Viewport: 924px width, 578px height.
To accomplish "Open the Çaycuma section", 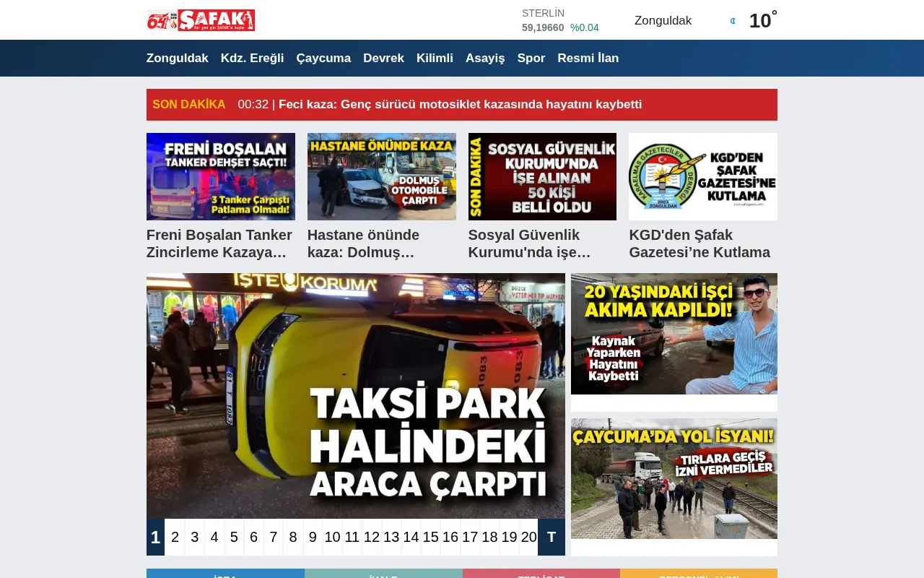I will pyautogui.click(x=323, y=58).
